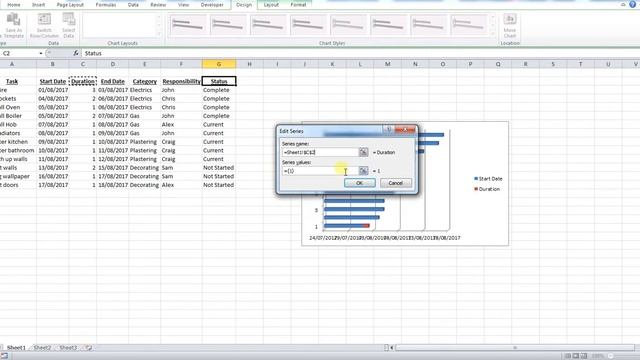Click Normal view button in status bar
This screenshot has height=360, width=640.
[x=568, y=356]
